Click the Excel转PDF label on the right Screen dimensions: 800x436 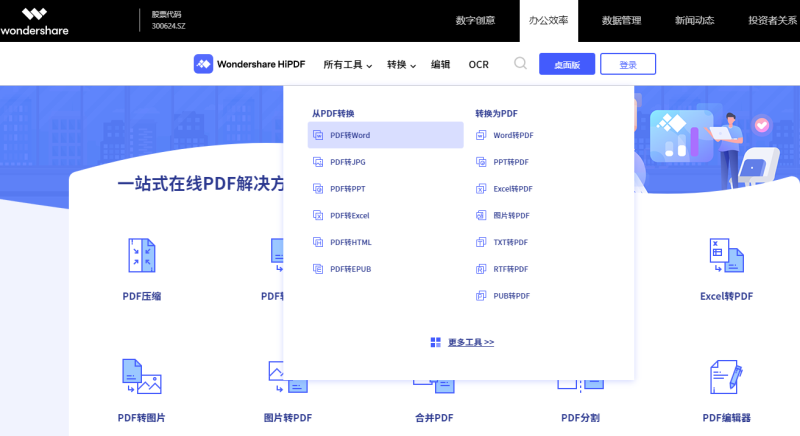click(x=727, y=296)
